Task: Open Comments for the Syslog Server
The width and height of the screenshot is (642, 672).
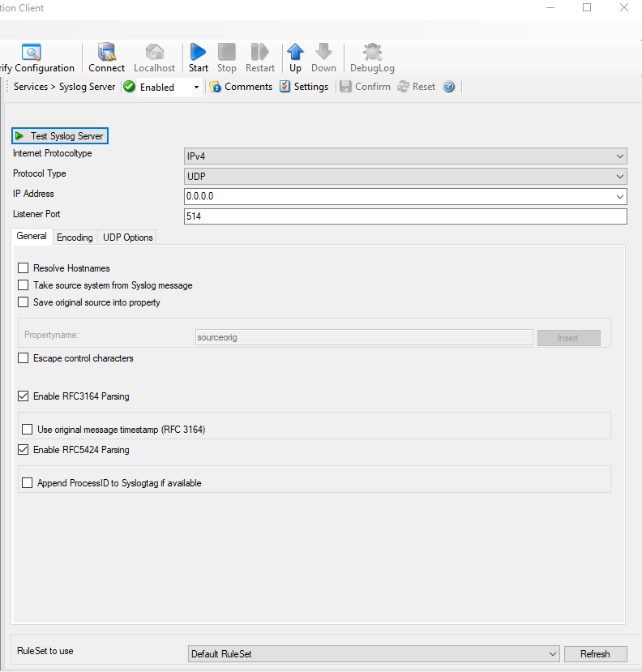Action: [x=240, y=87]
